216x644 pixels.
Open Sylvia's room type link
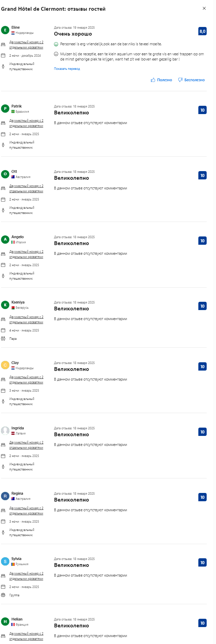26,576
